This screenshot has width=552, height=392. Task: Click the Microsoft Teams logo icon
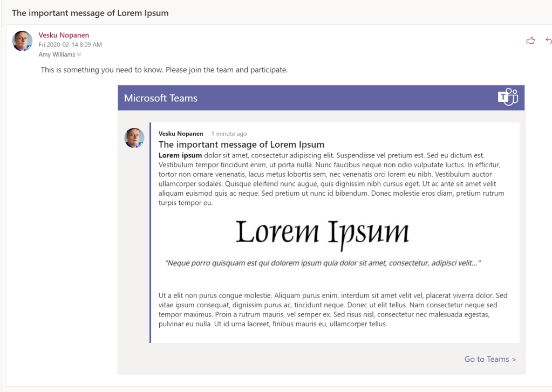tap(508, 97)
